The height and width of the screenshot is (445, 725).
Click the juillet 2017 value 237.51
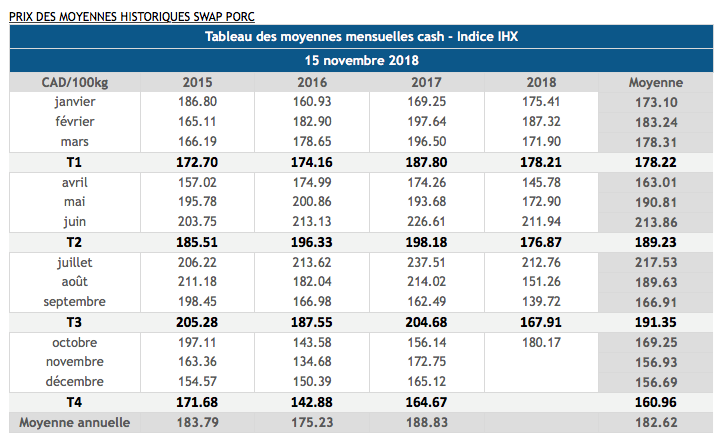[426, 262]
